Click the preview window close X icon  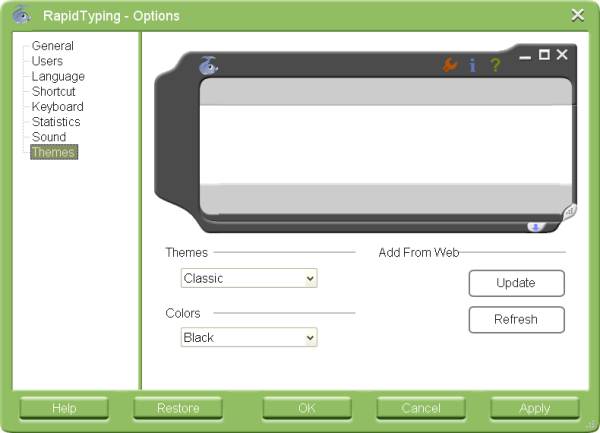click(x=562, y=55)
